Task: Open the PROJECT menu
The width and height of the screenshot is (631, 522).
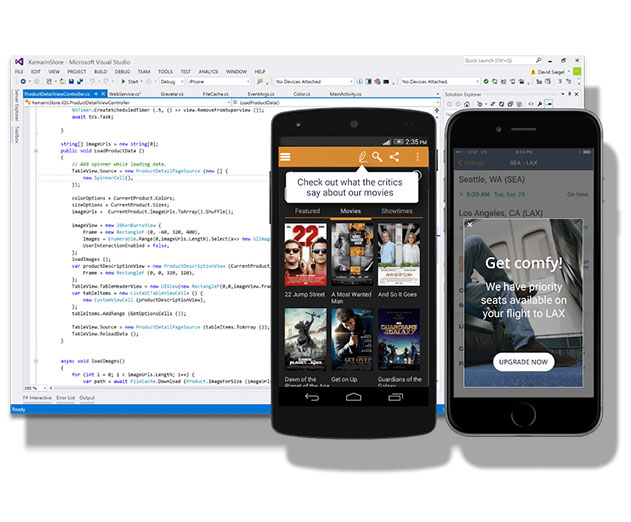Action: pos(76,72)
